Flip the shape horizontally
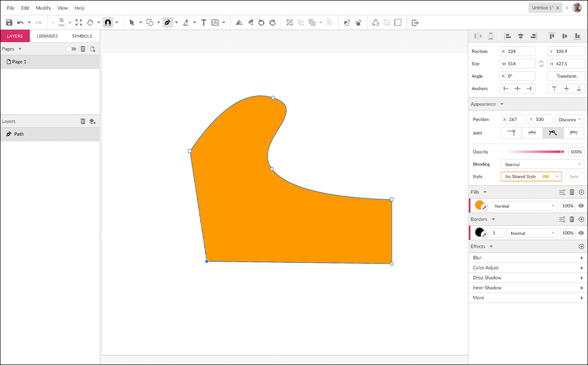 point(239,23)
